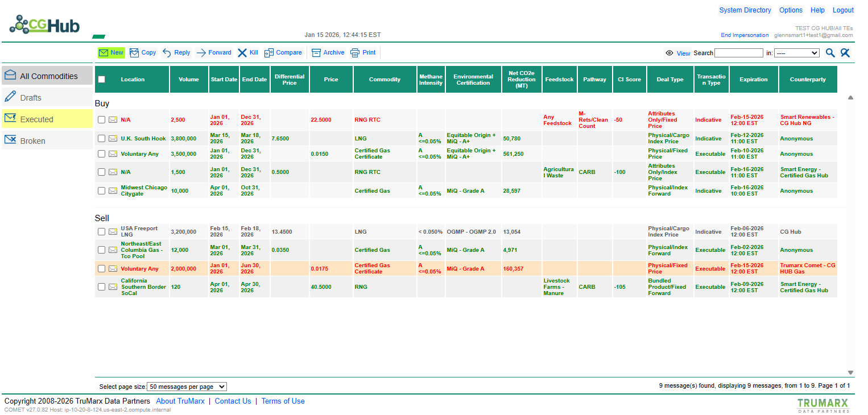868x415 pixels.
Task: Open envelope icon for 3,500,000 volume buy row
Action: (113, 154)
